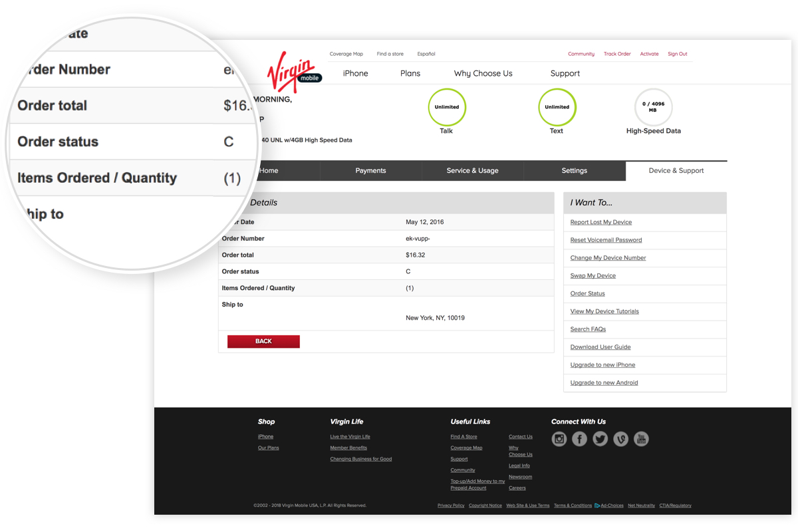Open Net Neutrality footer link
This screenshot has height=532, width=798.
pos(641,505)
